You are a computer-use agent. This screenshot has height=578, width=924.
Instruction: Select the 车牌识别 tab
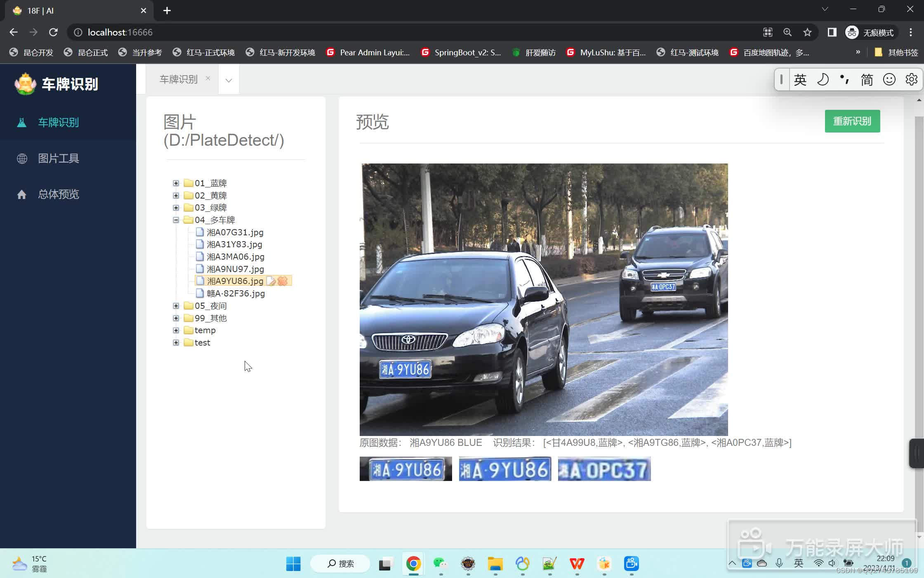(178, 79)
